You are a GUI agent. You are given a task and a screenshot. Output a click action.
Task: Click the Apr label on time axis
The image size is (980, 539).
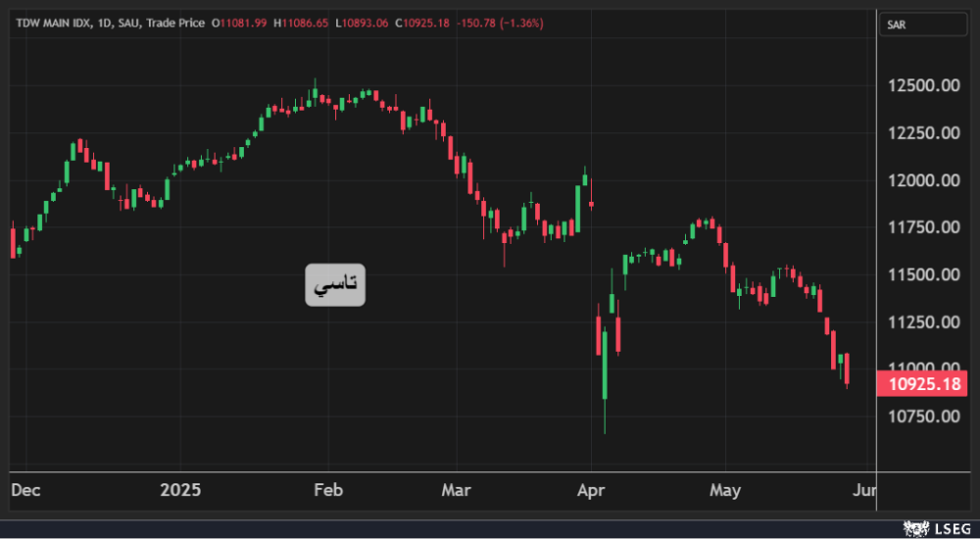coord(590,490)
